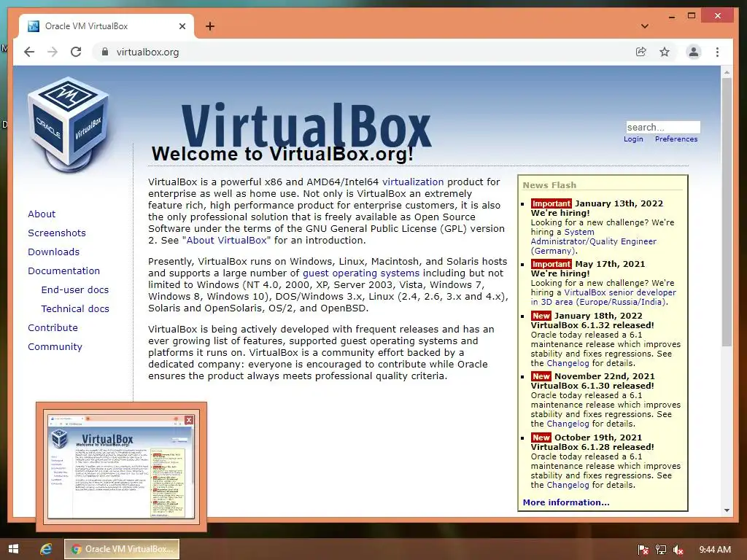This screenshot has height=560, width=747.
Task: Open System Administrator/Quality Engineer job link
Action: 594,241
